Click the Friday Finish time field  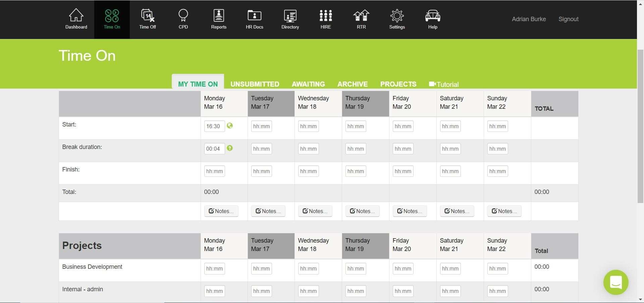point(403,171)
